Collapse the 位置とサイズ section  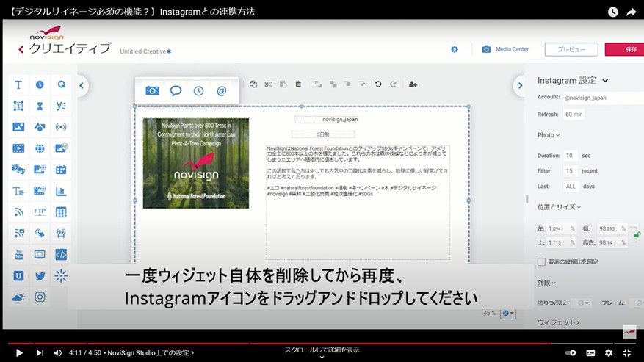tap(559, 206)
